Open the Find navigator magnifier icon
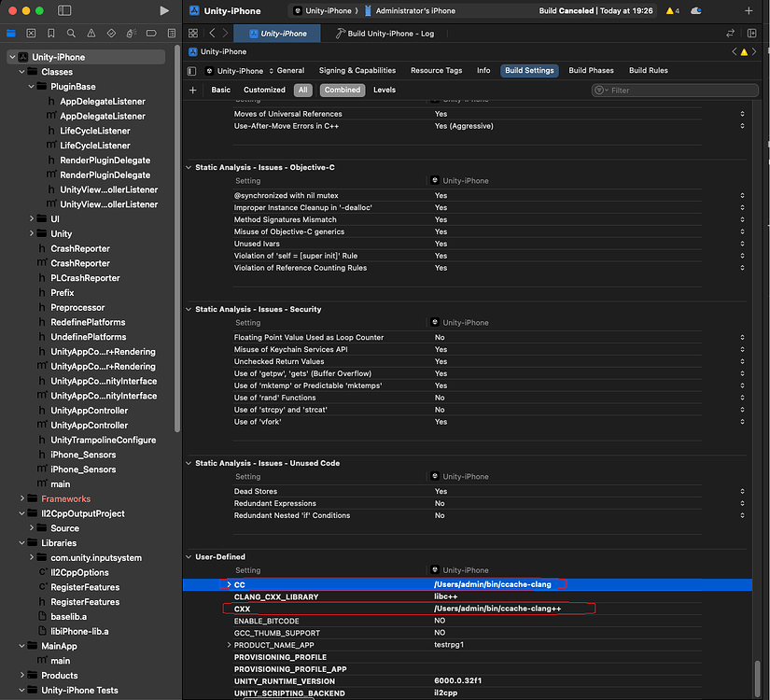The width and height of the screenshot is (770, 700). (71, 33)
